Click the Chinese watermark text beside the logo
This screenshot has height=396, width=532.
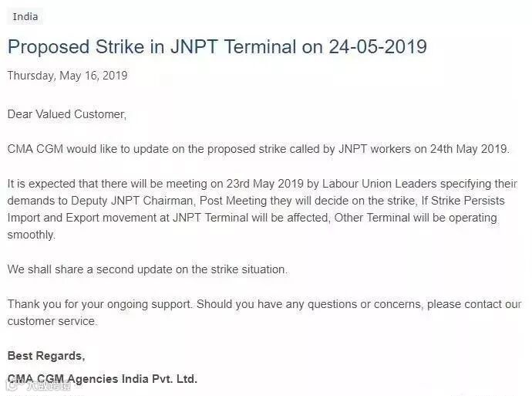pyautogui.click(x=50, y=386)
